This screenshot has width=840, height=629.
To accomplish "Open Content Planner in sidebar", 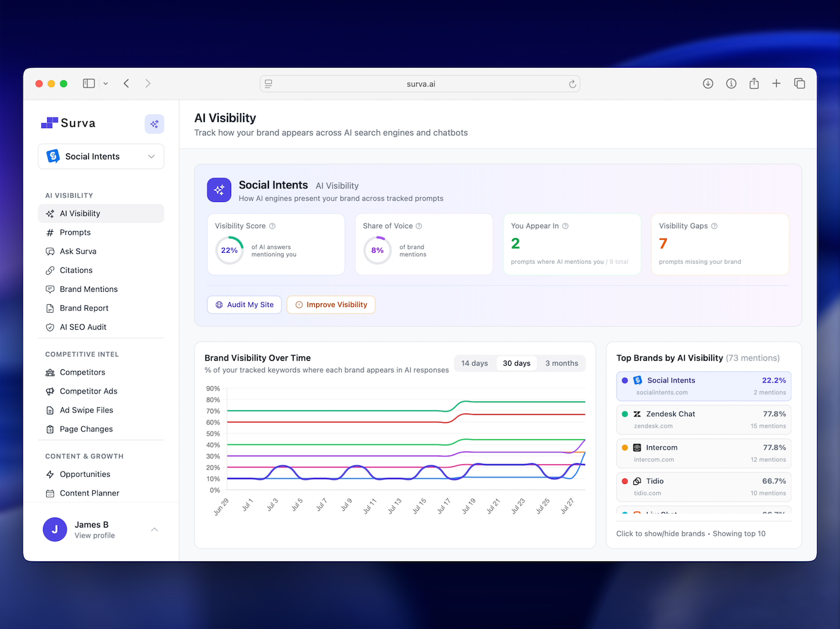I will [101, 493].
